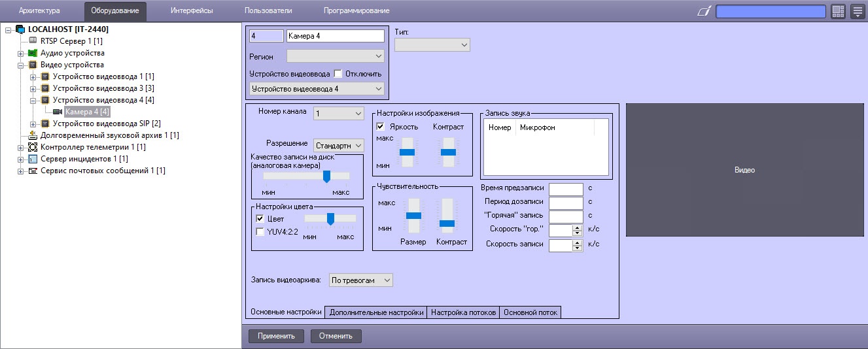This screenshot has height=349, width=868.
Task: Click the list menu icon at top right
Action: coord(857,11)
